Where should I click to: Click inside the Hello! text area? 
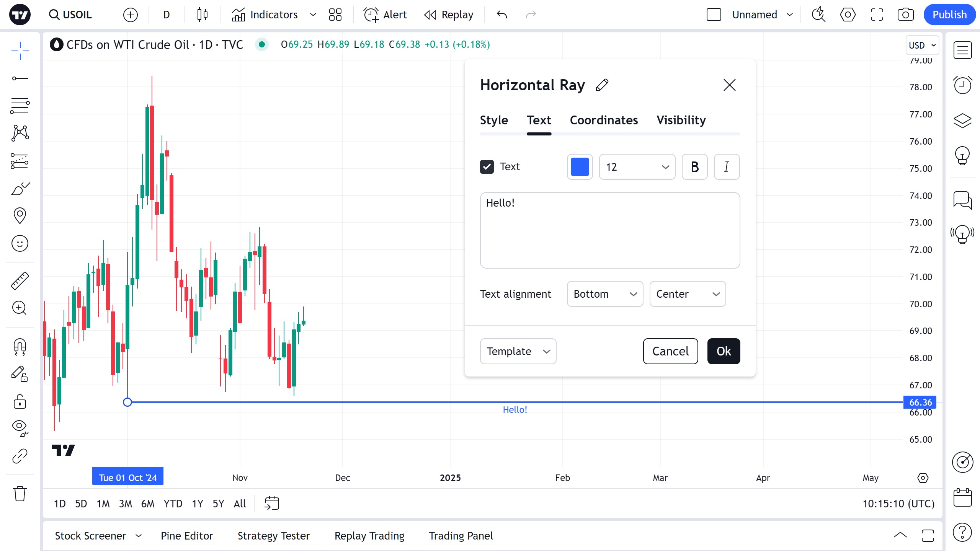point(609,230)
